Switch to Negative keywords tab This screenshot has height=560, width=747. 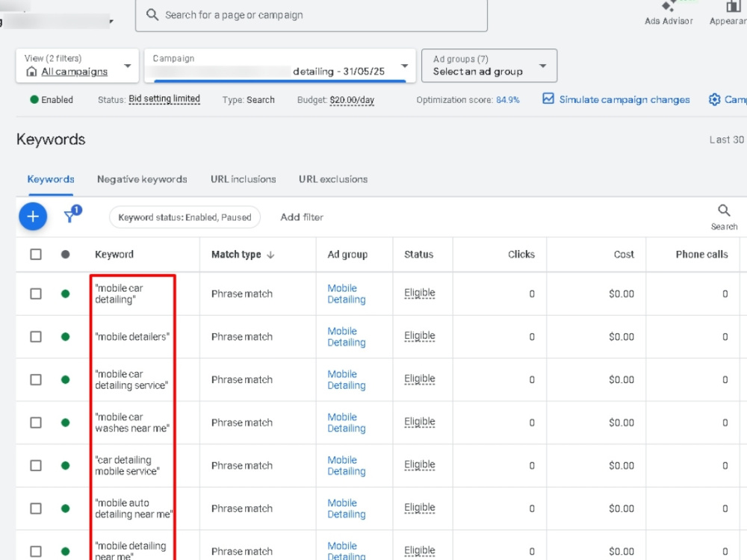pos(142,179)
